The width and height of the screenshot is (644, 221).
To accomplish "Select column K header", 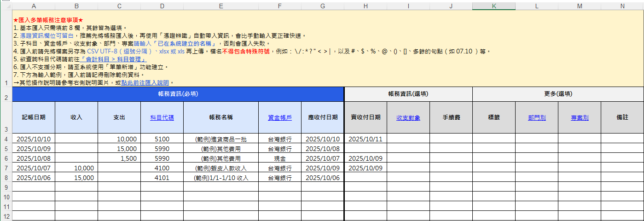I will pos(493,6).
